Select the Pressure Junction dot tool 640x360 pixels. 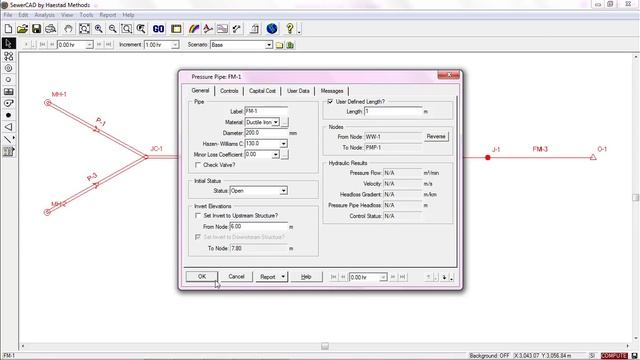[8, 115]
